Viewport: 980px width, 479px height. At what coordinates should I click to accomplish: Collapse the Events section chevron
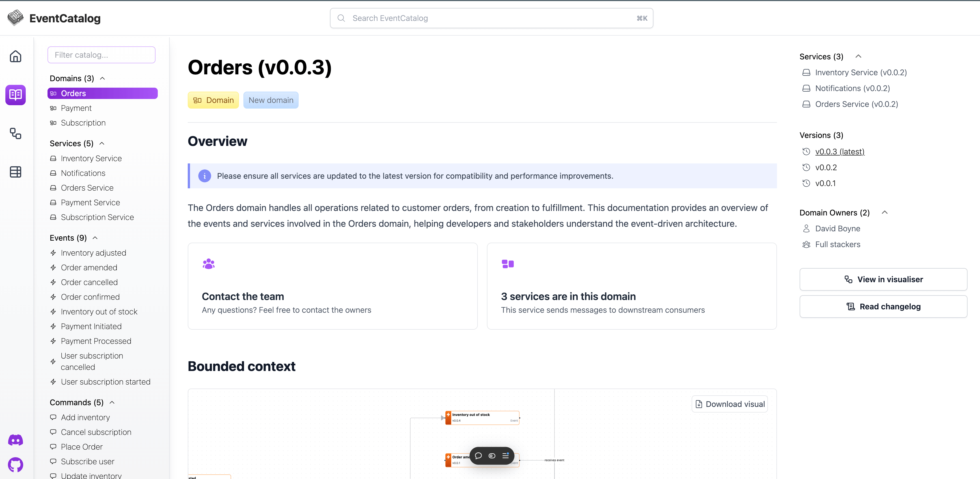click(x=95, y=238)
